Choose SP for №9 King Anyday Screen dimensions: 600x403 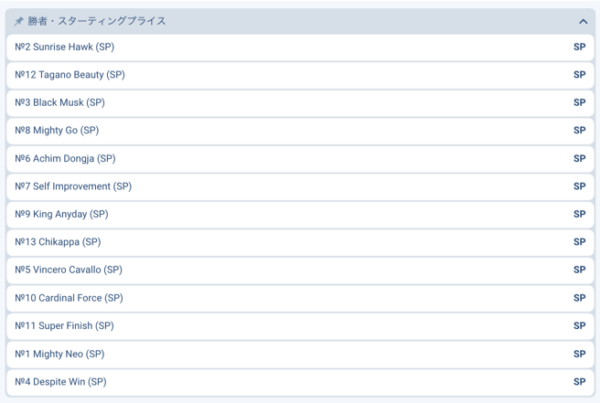click(x=579, y=215)
